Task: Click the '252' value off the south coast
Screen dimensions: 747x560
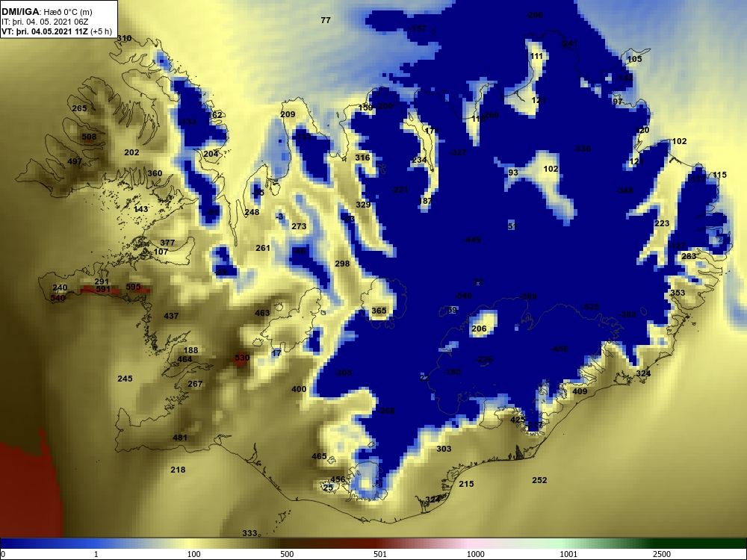Action: click(539, 480)
